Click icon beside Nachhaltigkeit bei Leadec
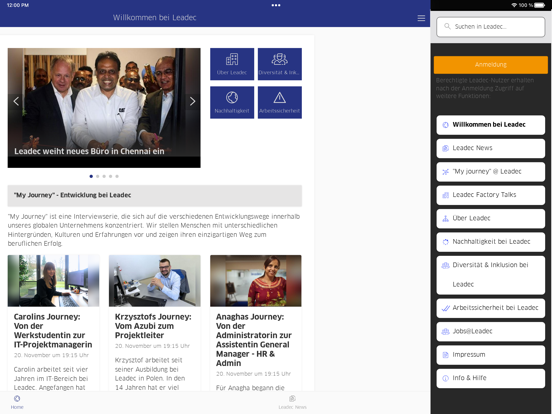 (445, 242)
